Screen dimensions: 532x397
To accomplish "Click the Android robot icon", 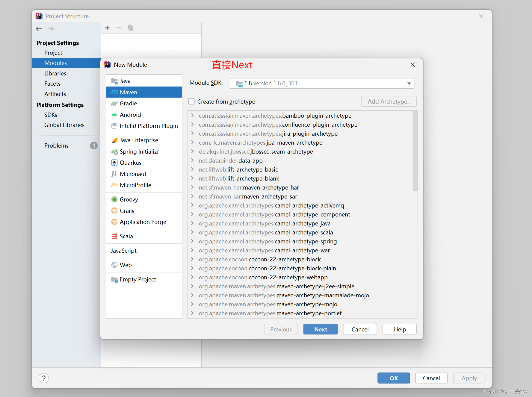I will coord(114,115).
